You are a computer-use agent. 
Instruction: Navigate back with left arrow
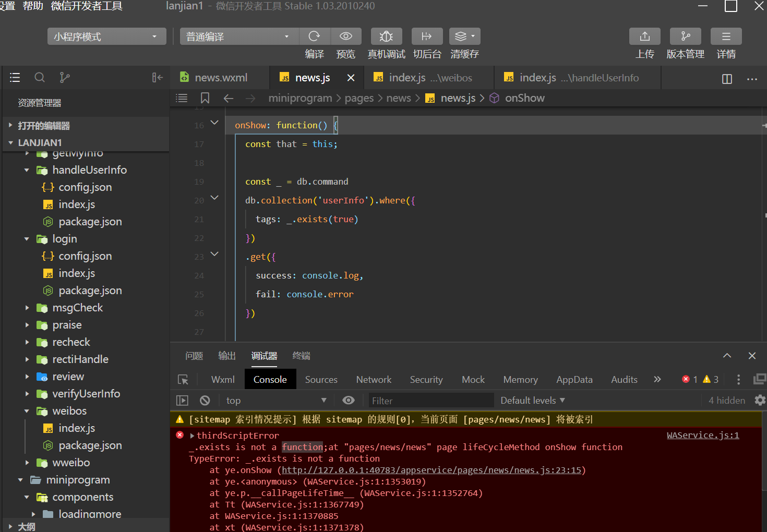[x=229, y=98]
